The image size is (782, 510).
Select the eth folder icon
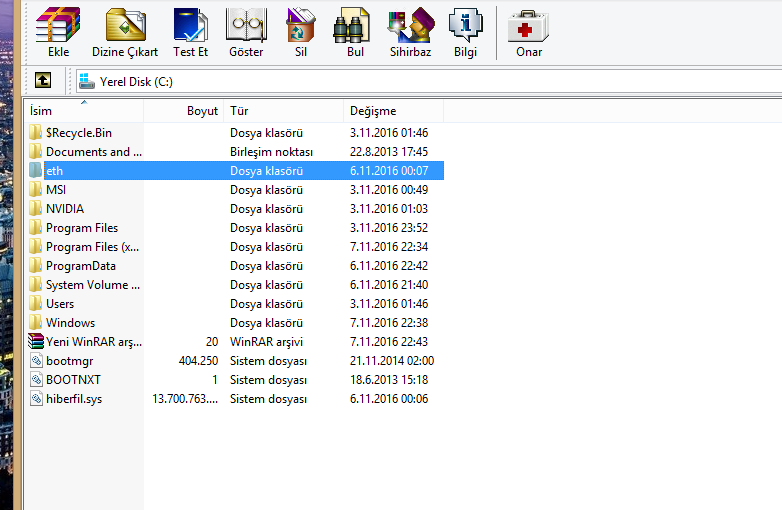pos(35,170)
